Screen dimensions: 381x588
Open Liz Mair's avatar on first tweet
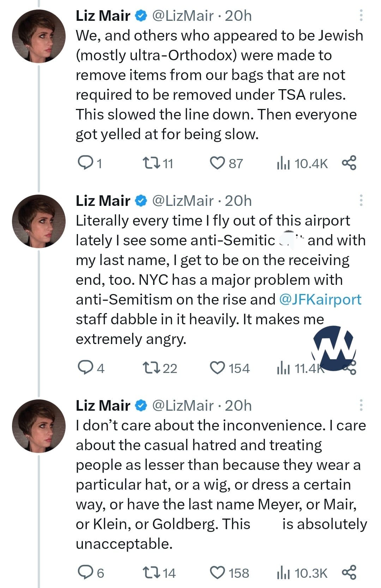[x=39, y=36]
